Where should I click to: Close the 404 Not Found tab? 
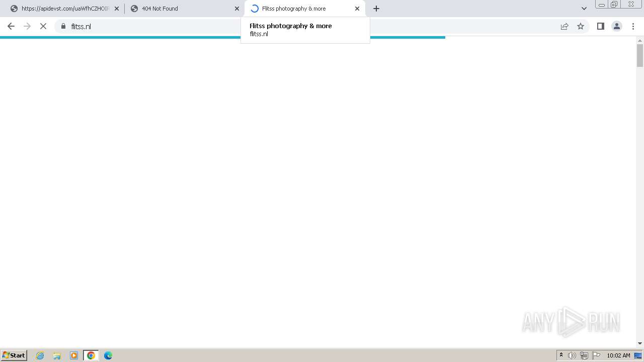click(237, 9)
